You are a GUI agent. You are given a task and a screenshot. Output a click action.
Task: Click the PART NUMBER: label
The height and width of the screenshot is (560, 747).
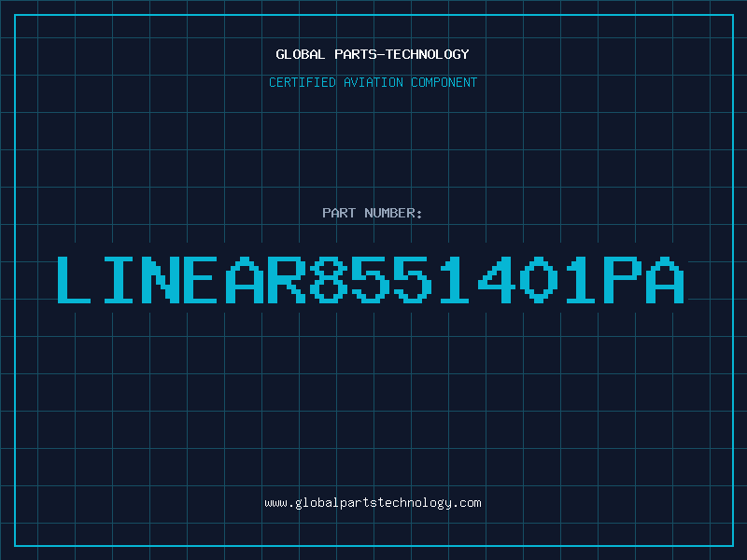(x=372, y=213)
